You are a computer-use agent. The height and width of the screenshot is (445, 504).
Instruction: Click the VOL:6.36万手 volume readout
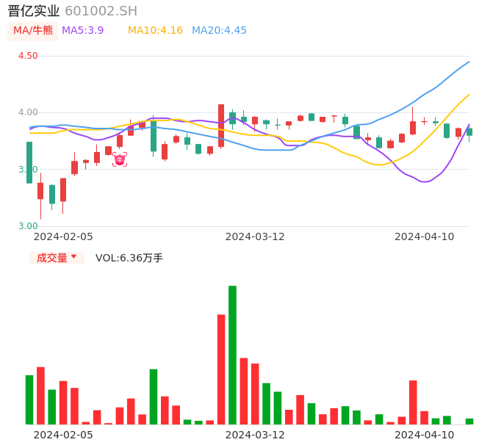129,258
